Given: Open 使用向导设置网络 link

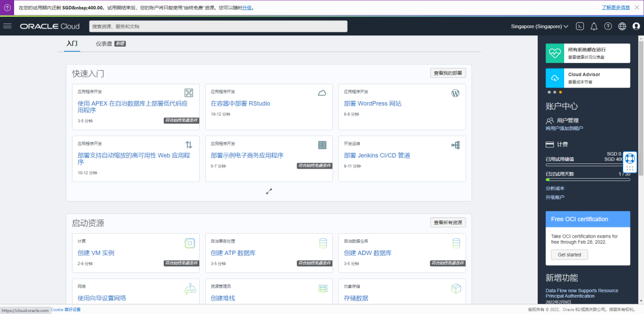Looking at the screenshot, I should tap(102, 298).
